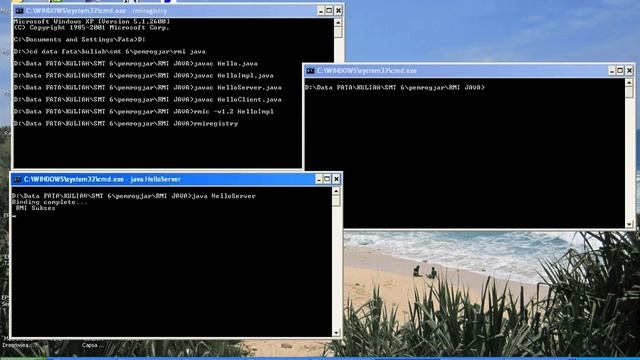Click scroll-up arrow in java HelloServer window

coord(336,191)
